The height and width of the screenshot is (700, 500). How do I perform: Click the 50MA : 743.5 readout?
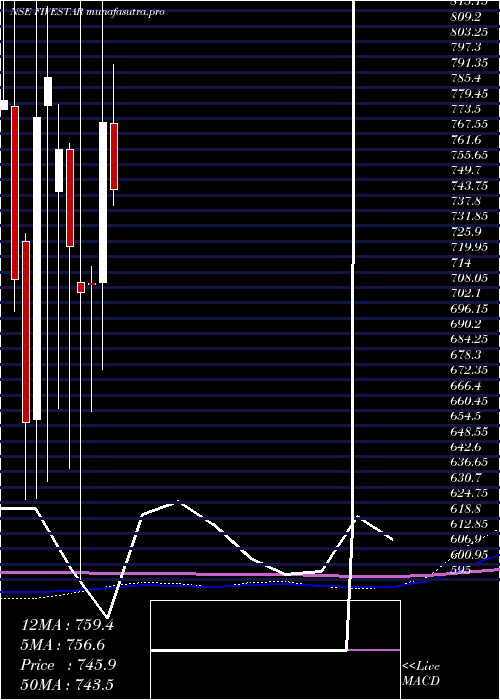click(69, 684)
